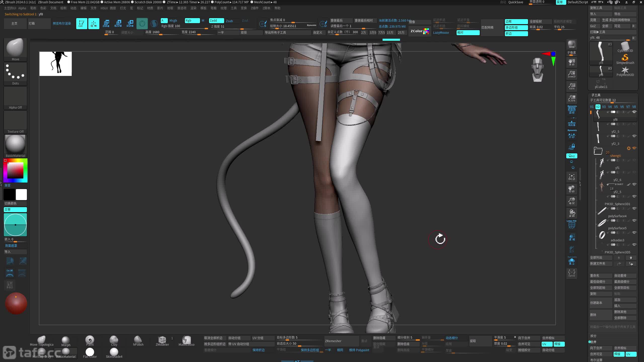Select the Clay brush
This screenshot has height=362, width=644.
point(114,341)
